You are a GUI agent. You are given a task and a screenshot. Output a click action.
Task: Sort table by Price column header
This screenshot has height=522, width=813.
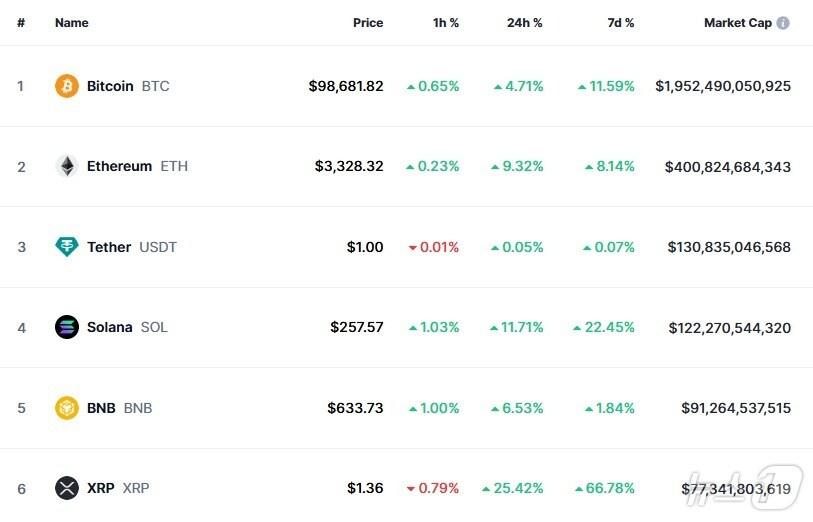[368, 23]
